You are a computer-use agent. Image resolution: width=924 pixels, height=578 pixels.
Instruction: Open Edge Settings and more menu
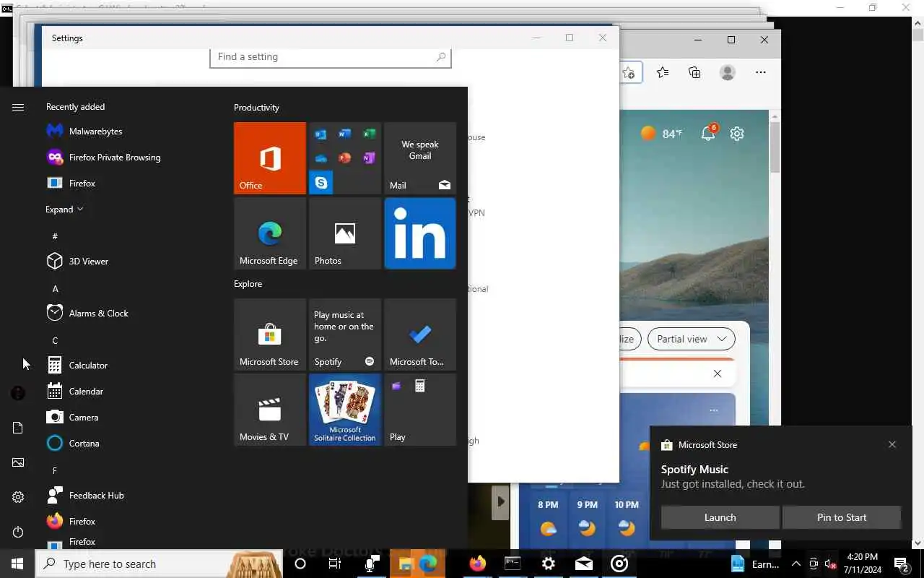pyautogui.click(x=761, y=72)
